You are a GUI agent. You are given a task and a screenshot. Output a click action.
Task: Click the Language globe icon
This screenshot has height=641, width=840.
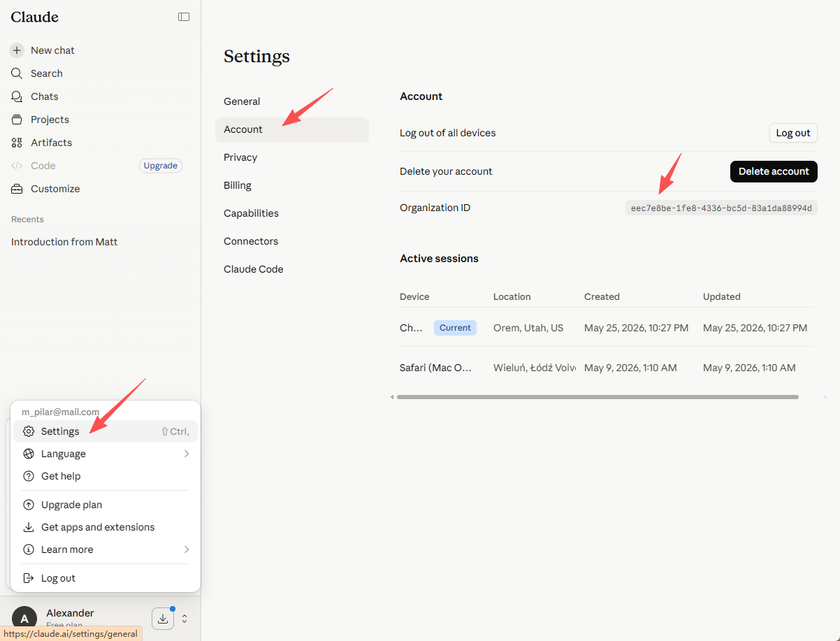(29, 454)
